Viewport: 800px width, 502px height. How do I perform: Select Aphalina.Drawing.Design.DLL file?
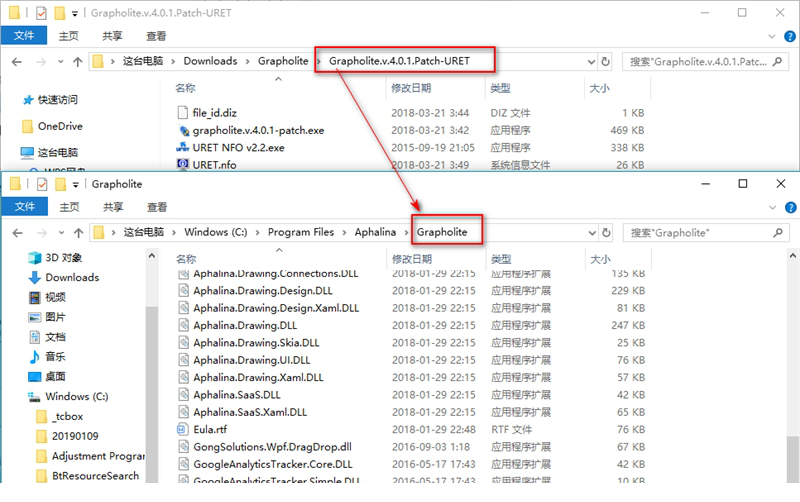(x=262, y=291)
